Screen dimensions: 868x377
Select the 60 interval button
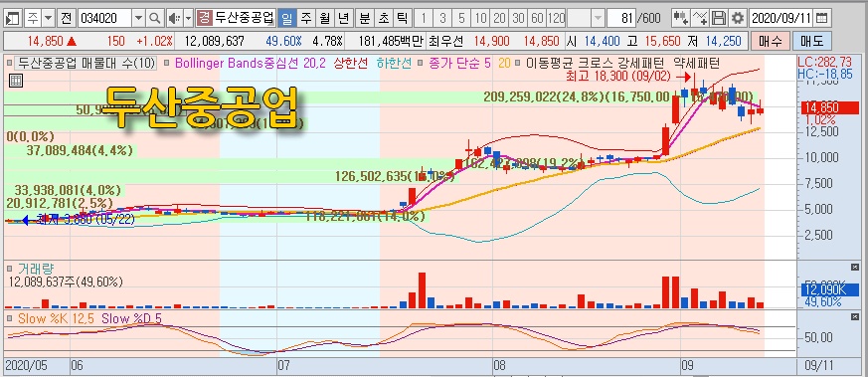coord(537,18)
